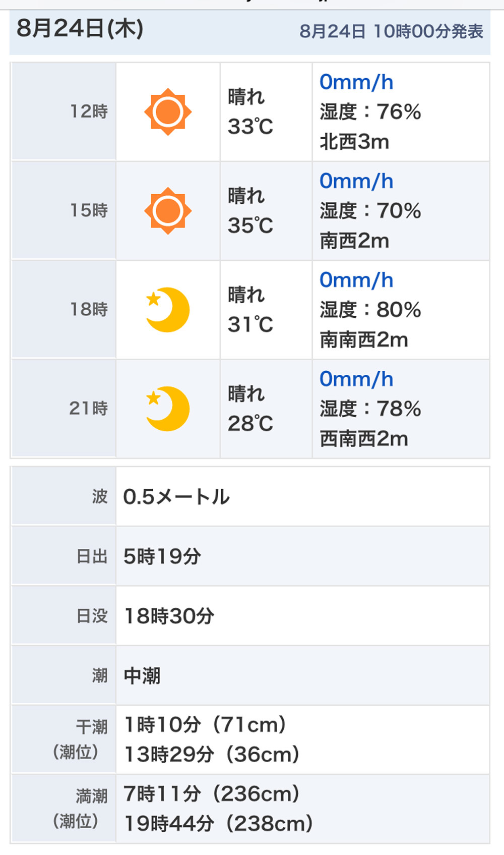Screen dimensions: 504x855
Task: Click the 晴れ 35℃ forecast cell
Action: pos(266,211)
